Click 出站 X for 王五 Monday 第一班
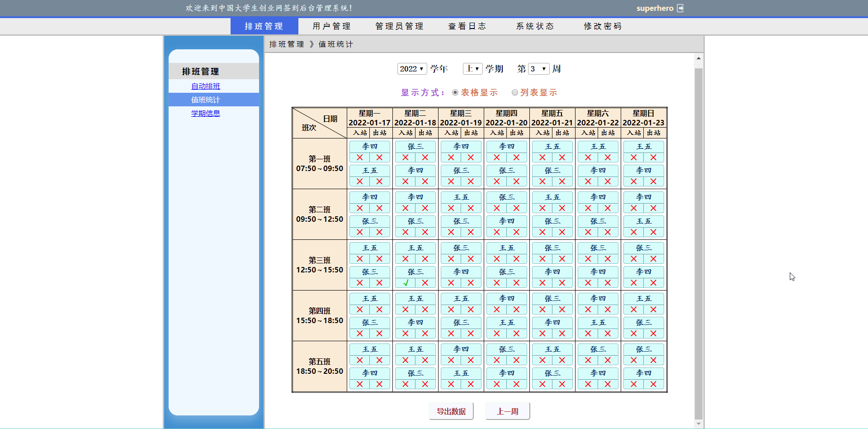Screen dimensions: 868x429 tap(379, 181)
